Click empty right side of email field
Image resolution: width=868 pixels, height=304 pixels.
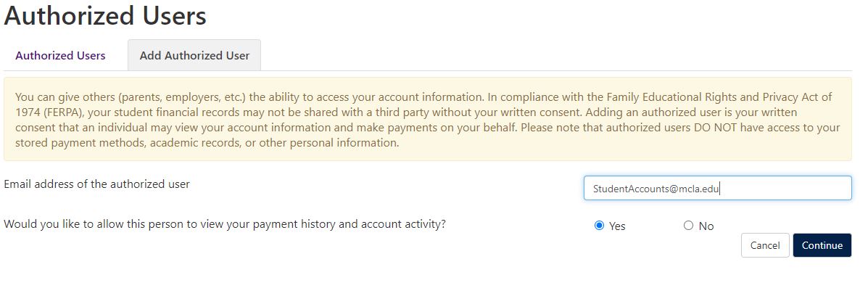click(x=786, y=188)
